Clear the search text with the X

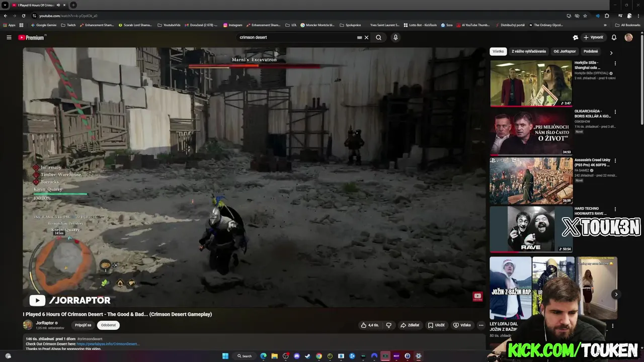367,37
